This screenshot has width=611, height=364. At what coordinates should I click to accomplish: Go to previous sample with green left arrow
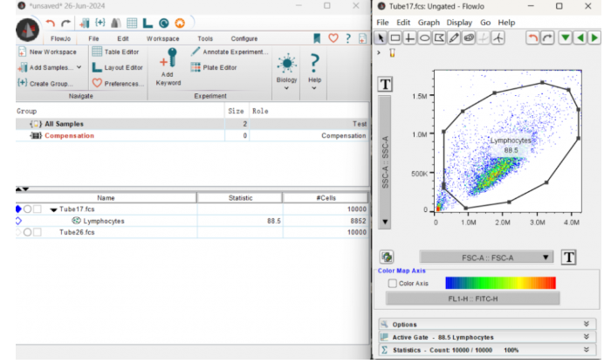point(580,38)
